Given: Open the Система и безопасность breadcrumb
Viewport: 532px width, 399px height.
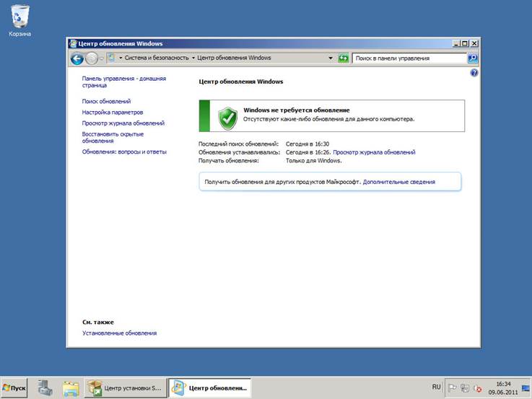Looking at the screenshot, I should pos(157,58).
